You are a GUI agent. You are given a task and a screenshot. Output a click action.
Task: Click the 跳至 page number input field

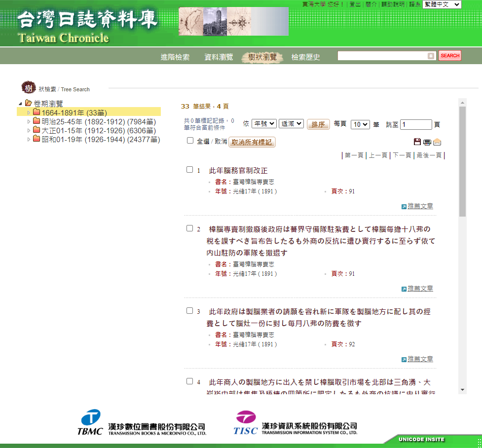[416, 125]
